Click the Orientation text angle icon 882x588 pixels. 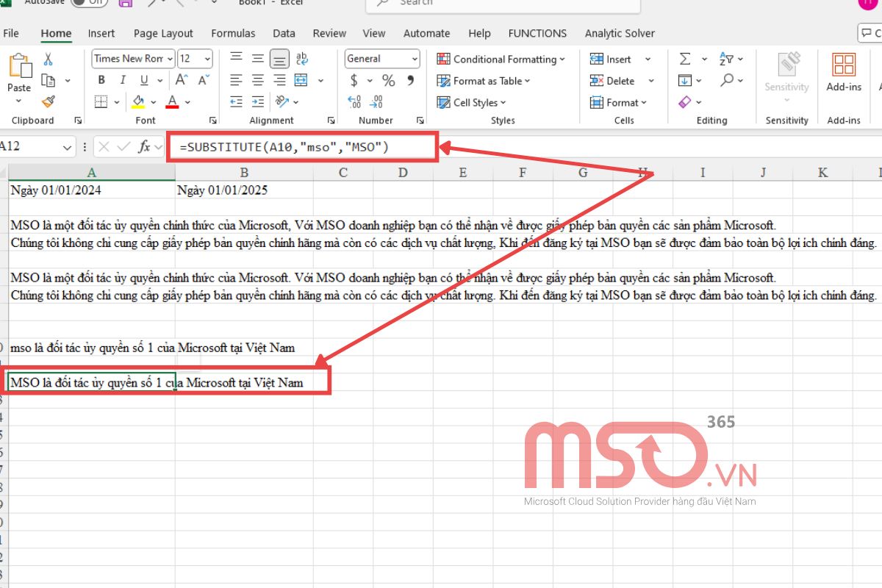(x=282, y=101)
